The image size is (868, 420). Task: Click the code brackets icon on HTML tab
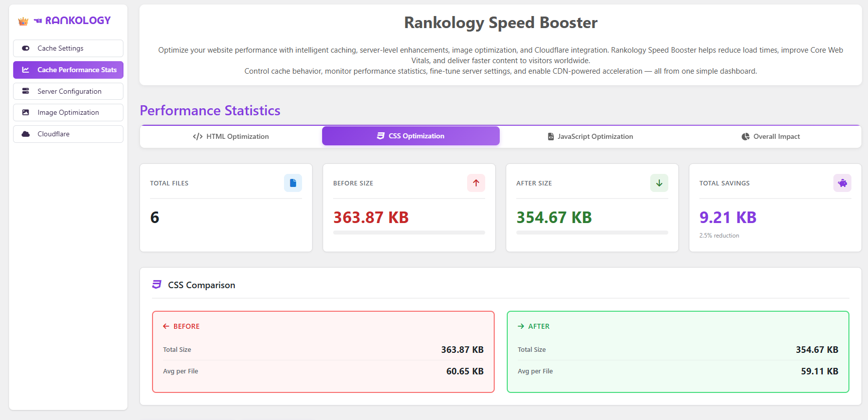click(x=198, y=136)
